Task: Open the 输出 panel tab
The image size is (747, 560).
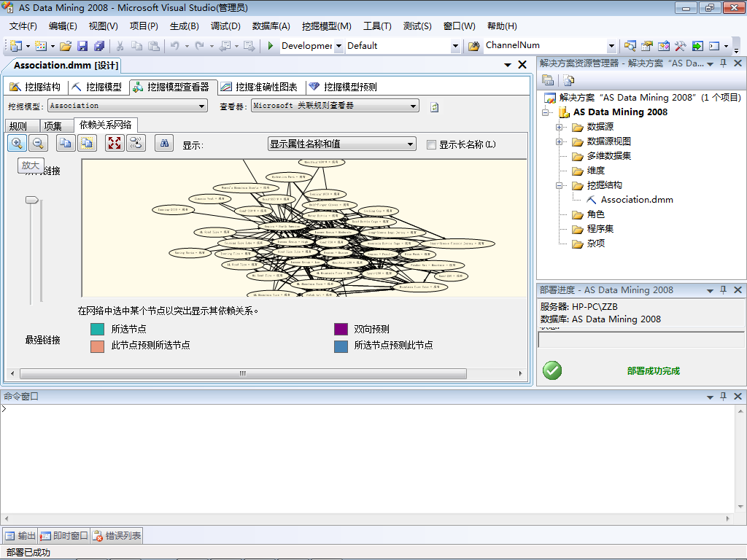Action: (x=20, y=536)
